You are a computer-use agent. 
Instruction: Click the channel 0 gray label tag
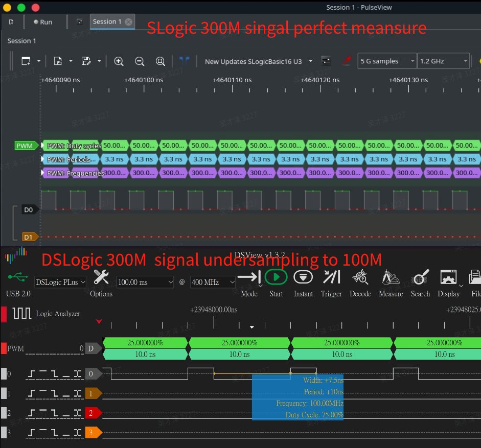pyautogui.click(x=93, y=373)
